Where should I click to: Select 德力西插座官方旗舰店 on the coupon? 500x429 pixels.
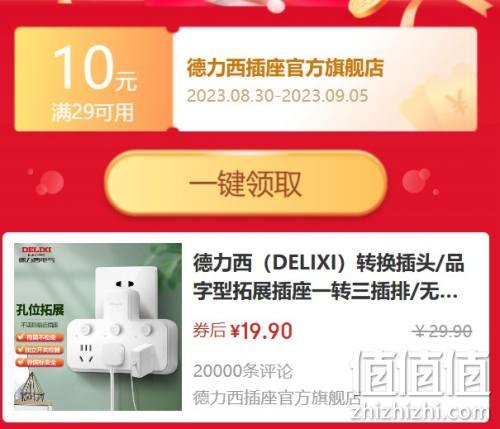click(285, 68)
